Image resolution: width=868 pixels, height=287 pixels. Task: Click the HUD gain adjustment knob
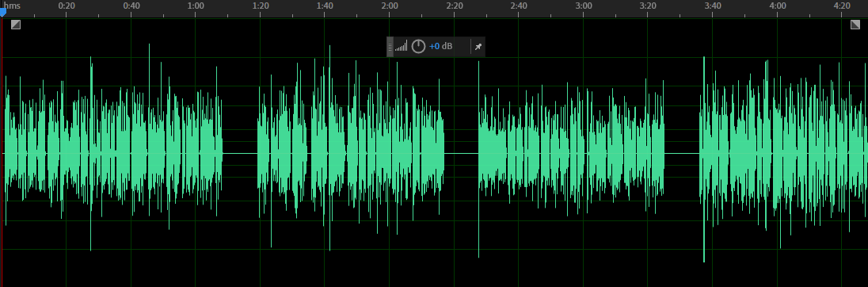coord(418,47)
